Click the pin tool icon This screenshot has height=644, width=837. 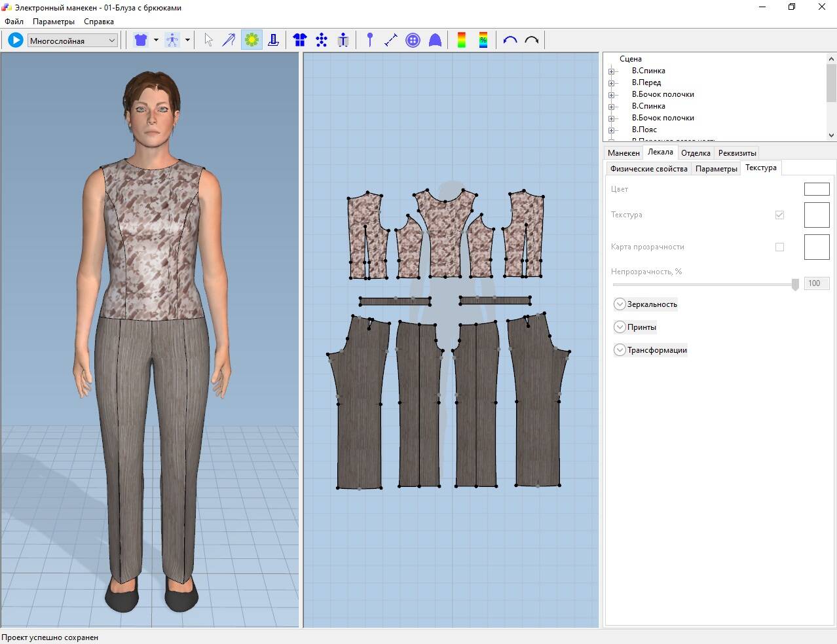(369, 41)
